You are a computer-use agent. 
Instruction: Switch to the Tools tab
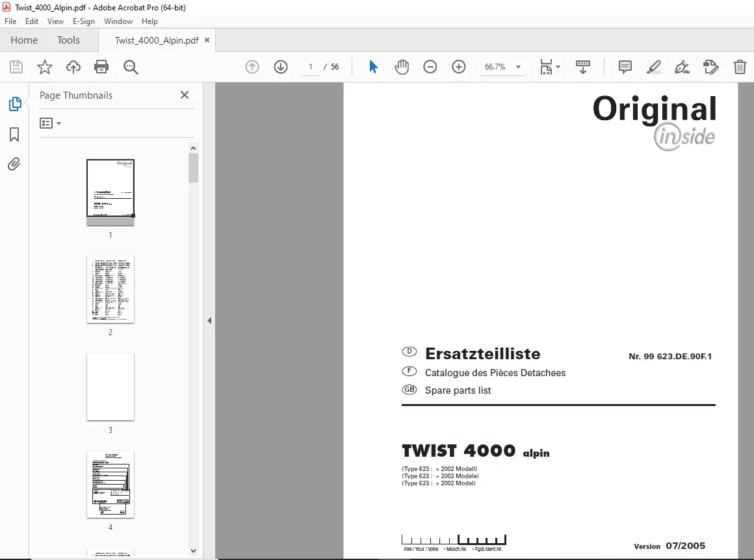tap(68, 40)
